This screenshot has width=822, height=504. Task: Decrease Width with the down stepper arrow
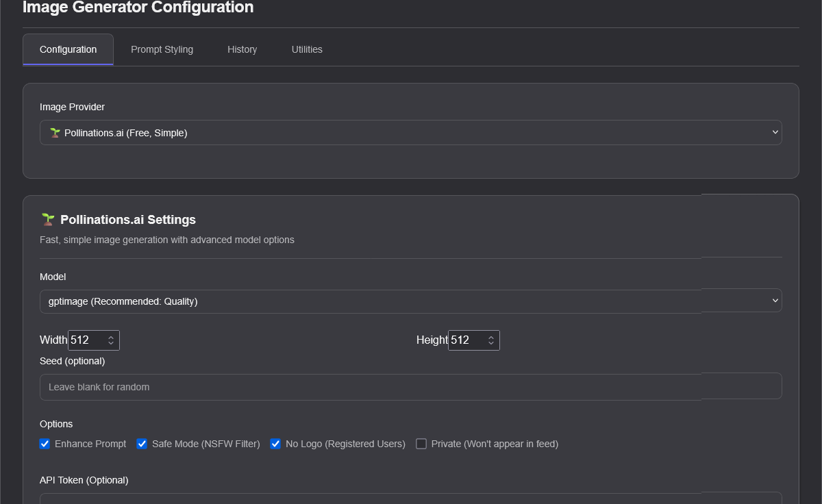[111, 344]
